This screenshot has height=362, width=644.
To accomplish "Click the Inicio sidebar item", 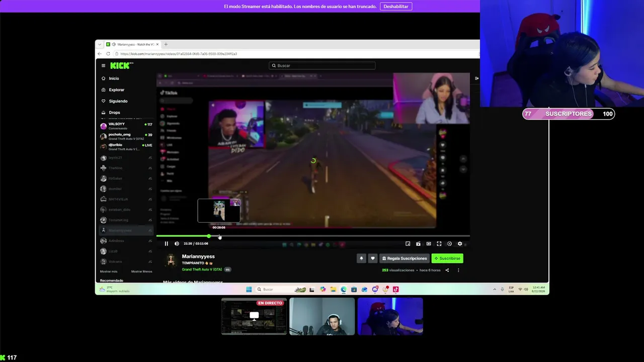I will 111,78.
